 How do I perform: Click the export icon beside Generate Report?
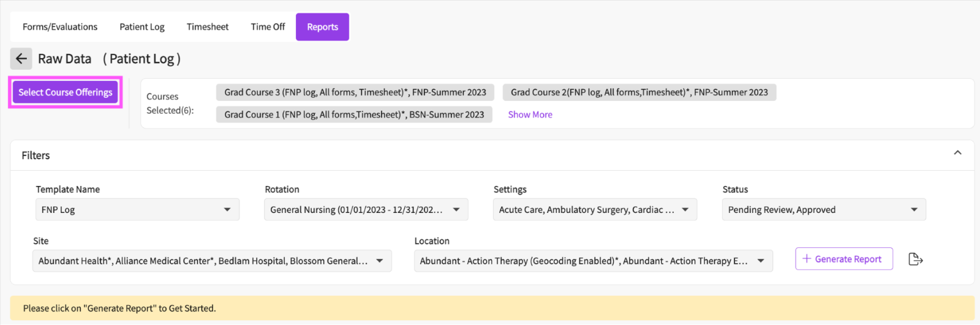[915, 260]
